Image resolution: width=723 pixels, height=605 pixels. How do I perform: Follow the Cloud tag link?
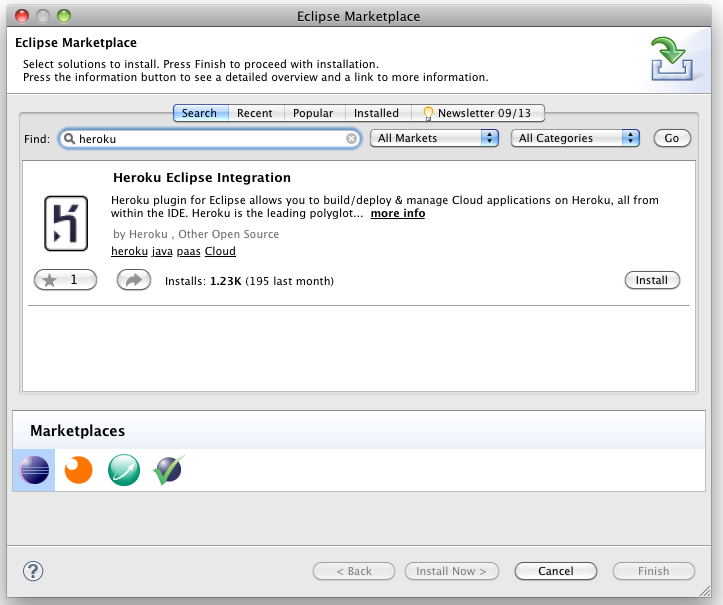tap(220, 251)
